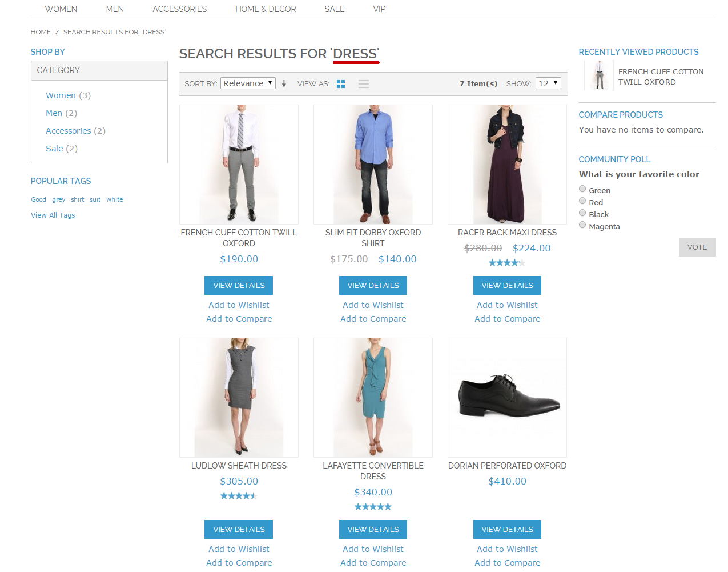
Task: Add Racer Back Maxi Dress to compare
Action: click(507, 319)
